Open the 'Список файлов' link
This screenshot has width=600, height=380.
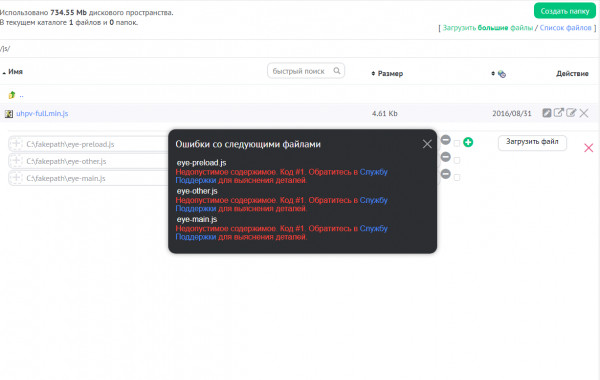coord(566,28)
